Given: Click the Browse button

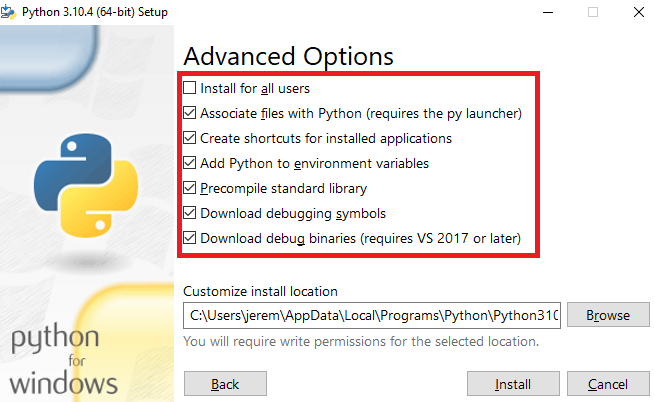Looking at the screenshot, I should [608, 315].
